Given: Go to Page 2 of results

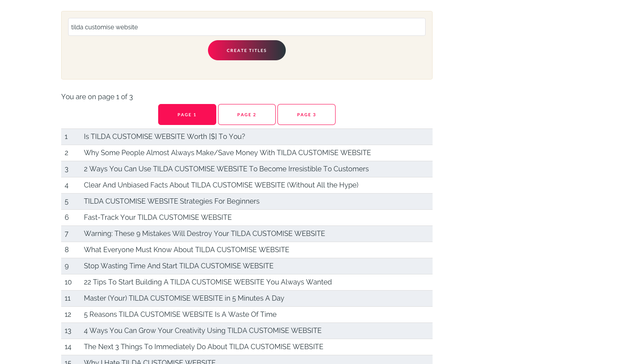Looking at the screenshot, I should pyautogui.click(x=247, y=114).
